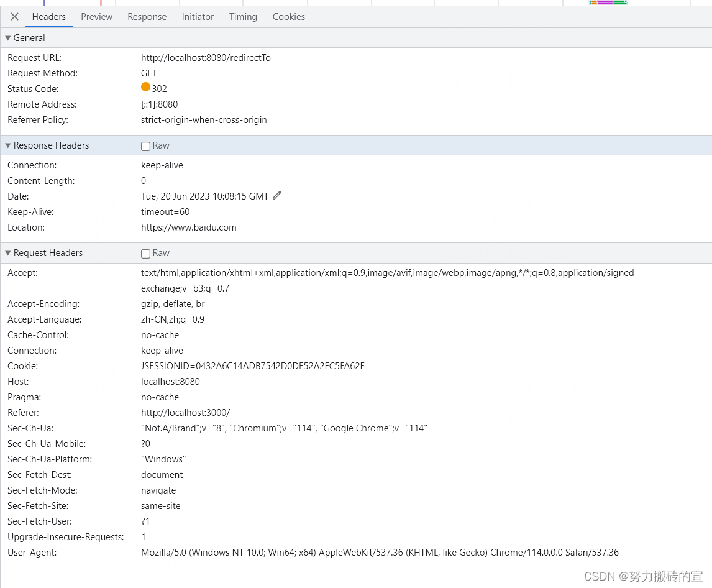
Task: Click the JSESSIONID cookie value
Action: tap(252, 366)
